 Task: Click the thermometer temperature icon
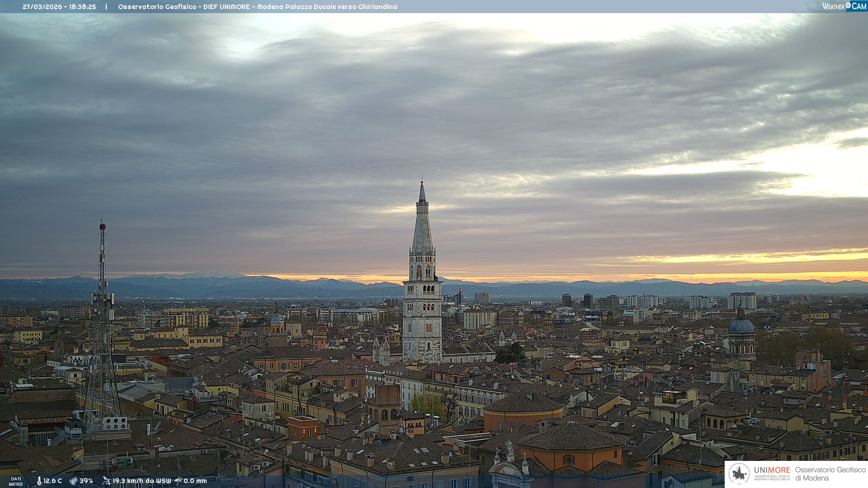[39, 481]
